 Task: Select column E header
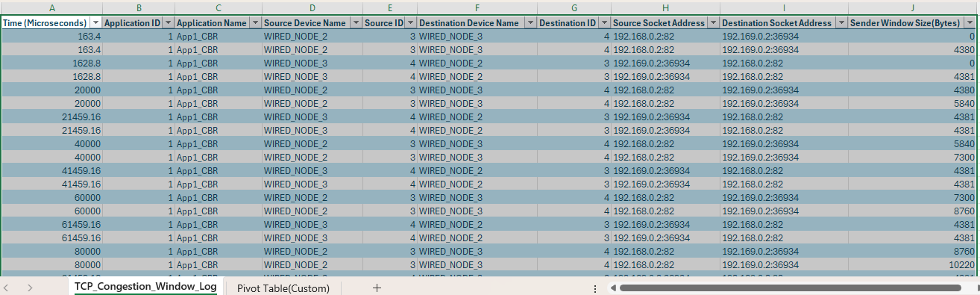(389, 7)
